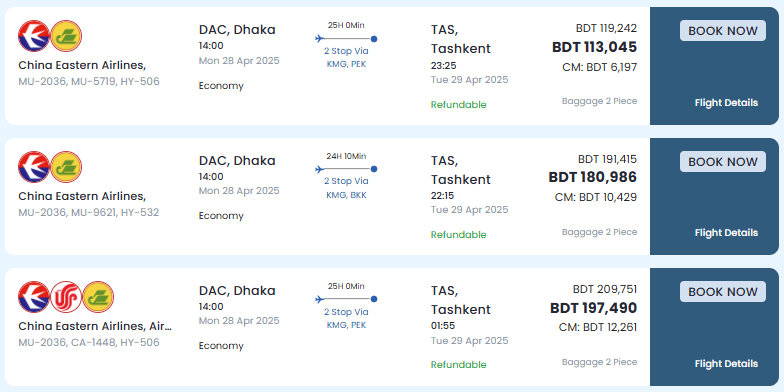Click truncated airline name China Eastern Airlines, Air…

[95, 326]
